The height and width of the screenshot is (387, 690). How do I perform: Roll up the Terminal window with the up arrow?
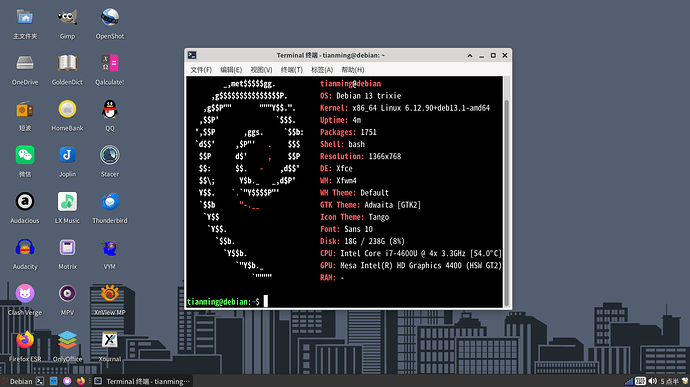coord(470,55)
